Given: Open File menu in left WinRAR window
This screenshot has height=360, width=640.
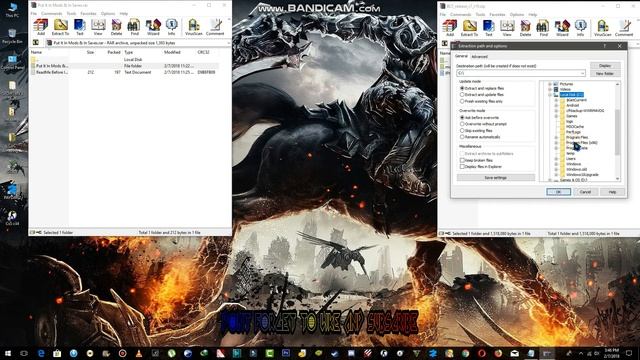Looking at the screenshot, I should point(34,13).
